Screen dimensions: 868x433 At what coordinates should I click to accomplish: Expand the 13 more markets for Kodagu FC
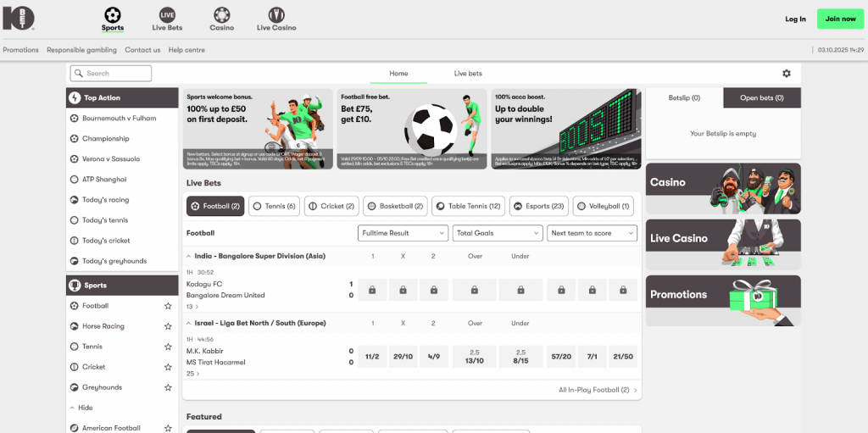coord(192,307)
